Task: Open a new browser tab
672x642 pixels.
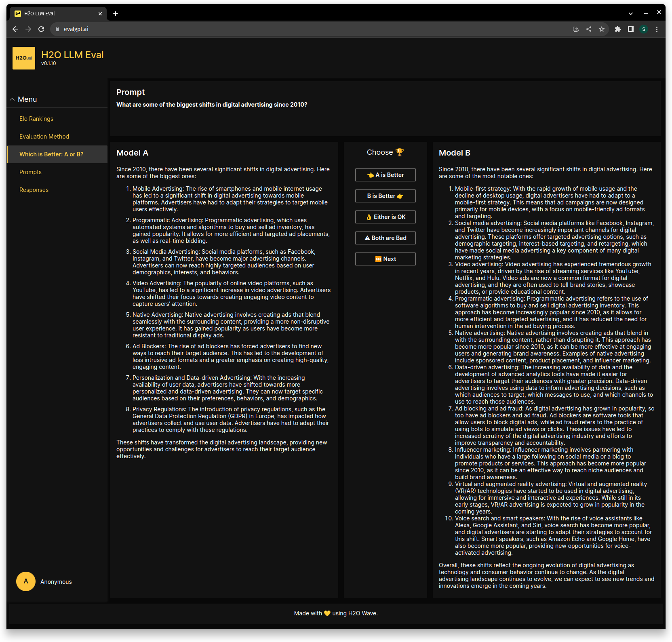Action: coord(116,14)
